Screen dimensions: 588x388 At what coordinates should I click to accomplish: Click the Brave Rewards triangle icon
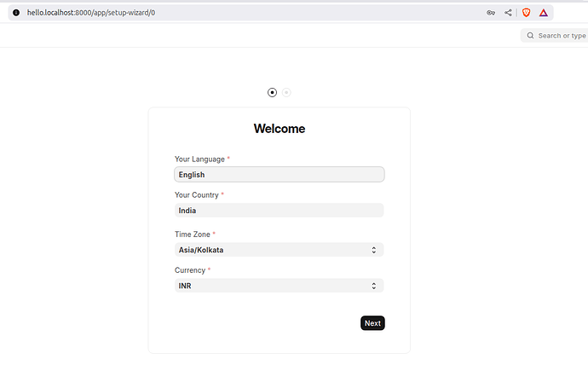point(544,13)
